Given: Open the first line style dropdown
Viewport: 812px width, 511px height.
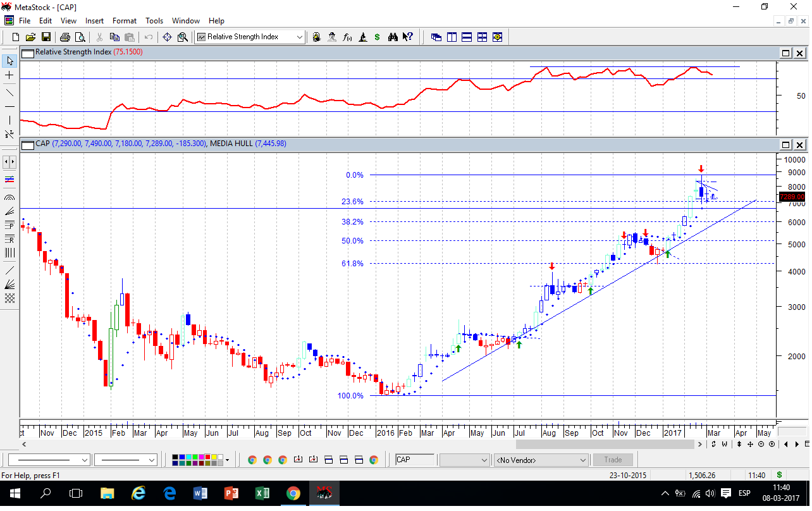Looking at the screenshot, I should pyautogui.click(x=85, y=460).
